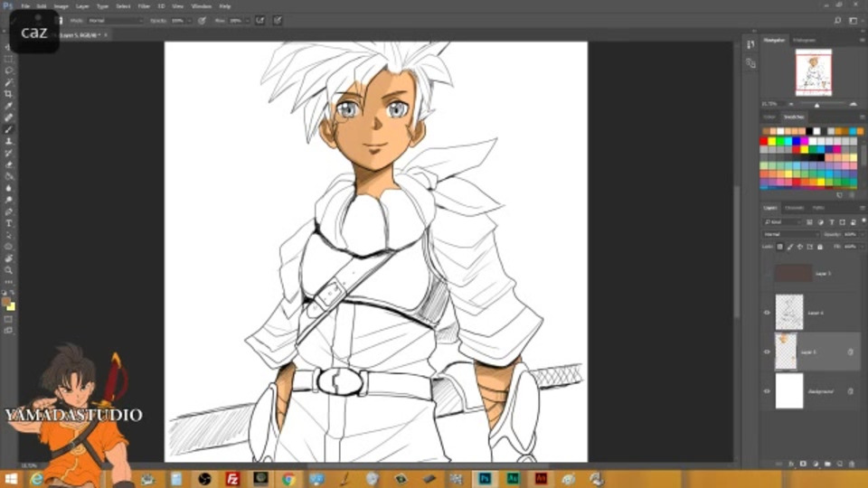Select the Eraser tool
Screen dimensions: 868x488
[x=8, y=164]
